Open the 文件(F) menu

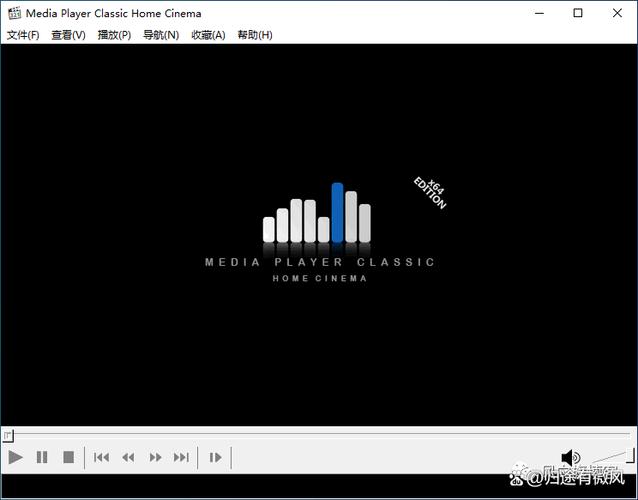pyautogui.click(x=23, y=35)
